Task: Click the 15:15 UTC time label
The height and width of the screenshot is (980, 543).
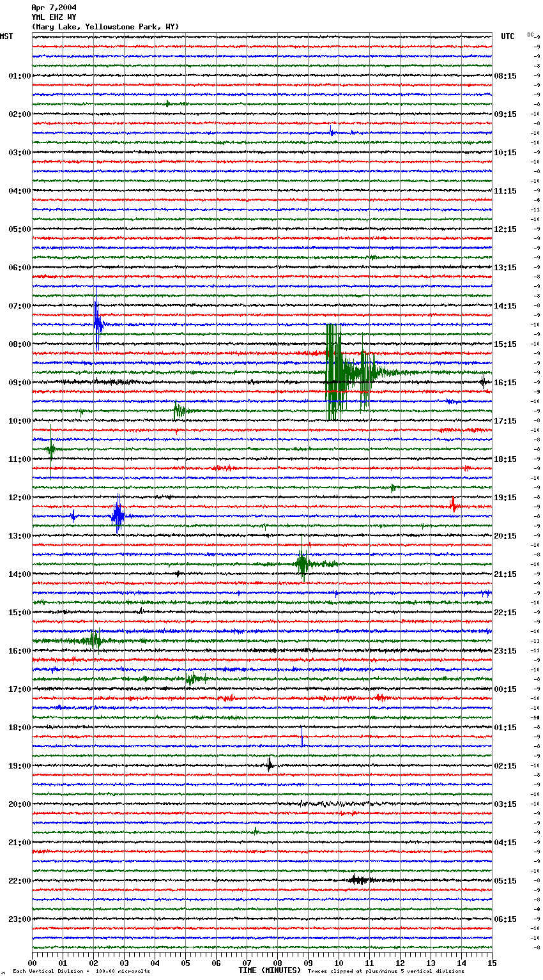Action: click(x=505, y=344)
